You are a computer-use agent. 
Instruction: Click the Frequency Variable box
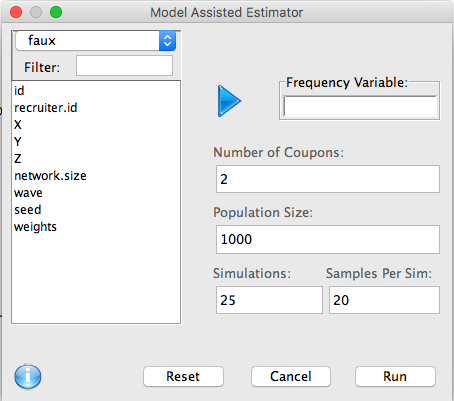point(360,107)
